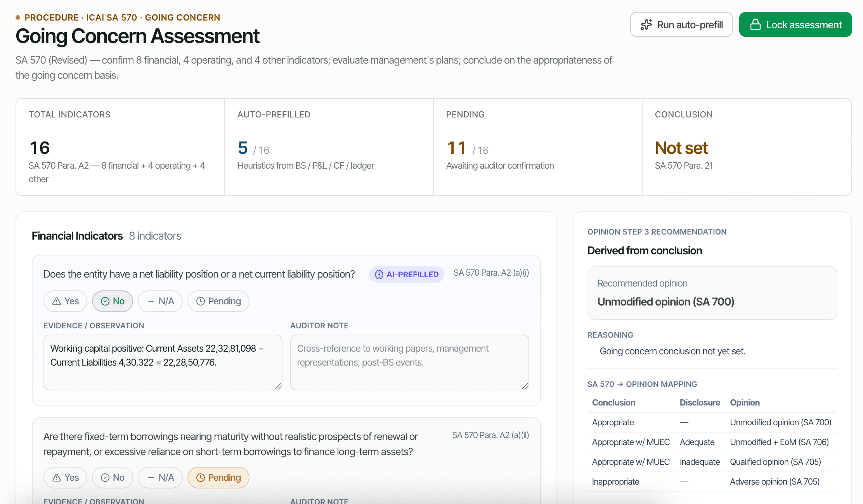Mark fixed-term borrowings question as N/A
This screenshot has height=504, width=863.
(x=160, y=478)
